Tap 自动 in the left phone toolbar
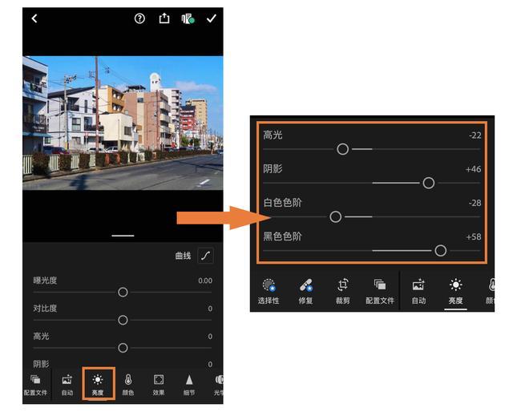This screenshot has width=513, height=420. click(67, 385)
